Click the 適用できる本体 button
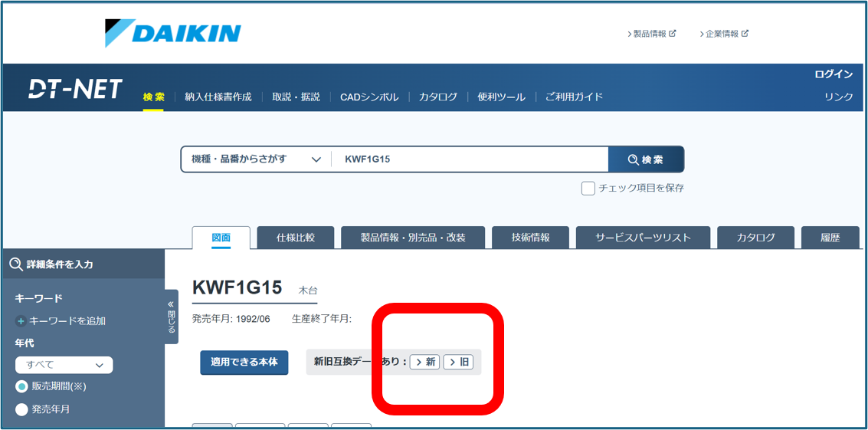 click(x=244, y=362)
